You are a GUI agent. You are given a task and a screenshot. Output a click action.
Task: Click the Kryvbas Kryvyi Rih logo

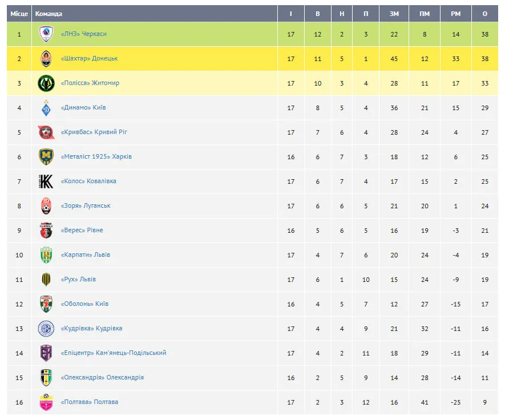pos(46,132)
